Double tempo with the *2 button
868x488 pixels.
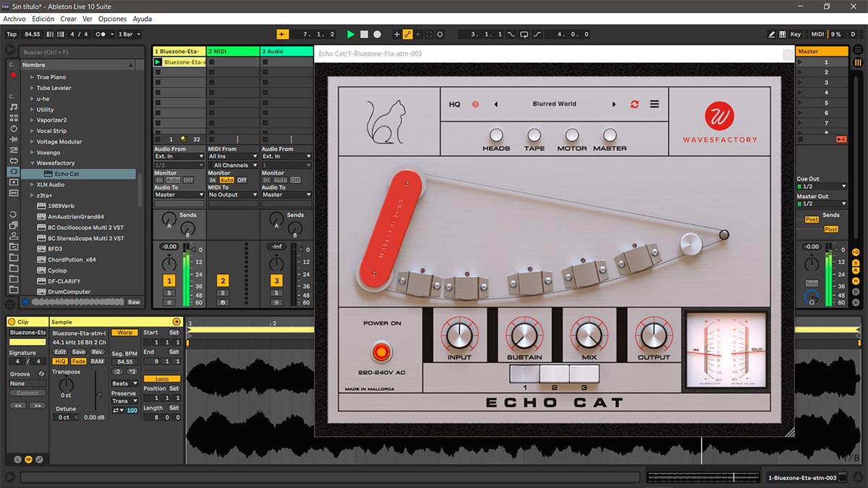(132, 372)
